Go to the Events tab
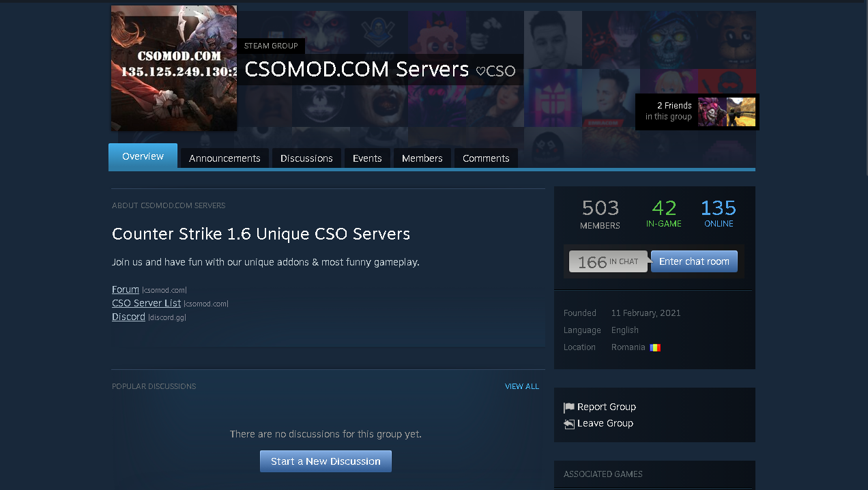 click(x=367, y=158)
